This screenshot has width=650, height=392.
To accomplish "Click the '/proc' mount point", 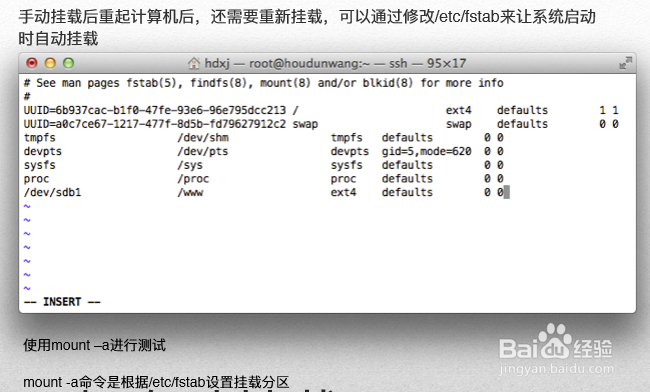I will [193, 179].
